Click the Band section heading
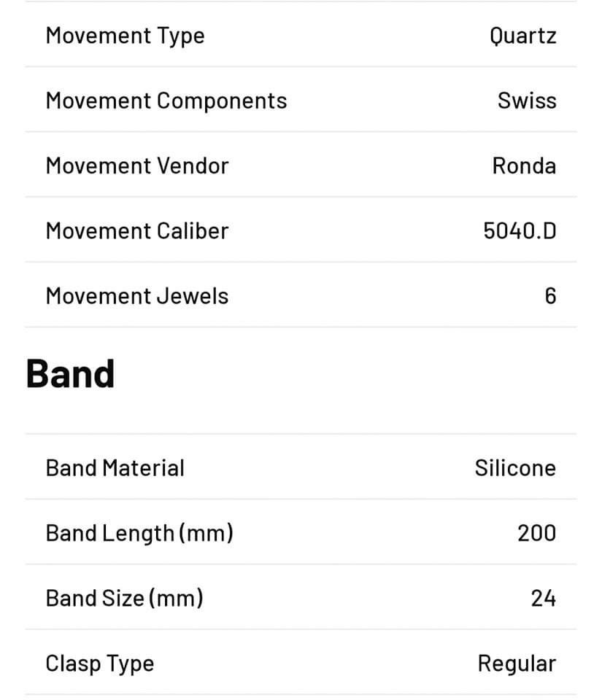The width and height of the screenshot is (602, 700). click(70, 373)
